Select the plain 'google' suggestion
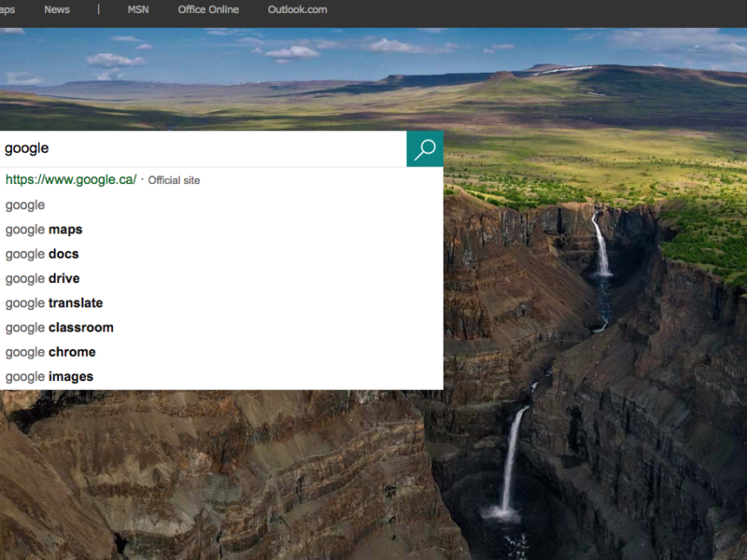 click(x=221, y=205)
